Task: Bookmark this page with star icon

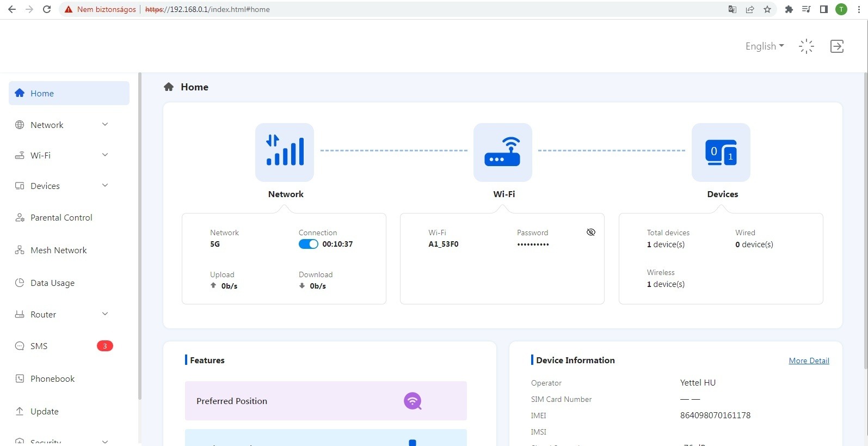Action: 767,9
